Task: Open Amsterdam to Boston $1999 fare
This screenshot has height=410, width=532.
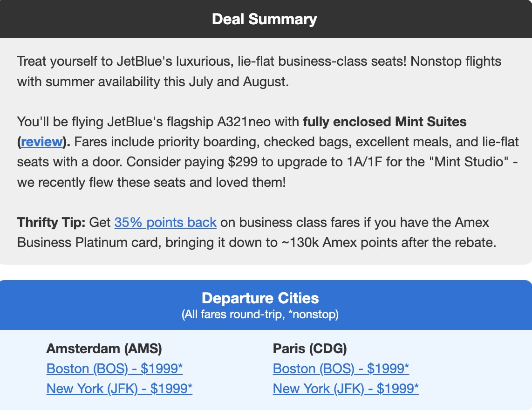Action: tap(115, 369)
